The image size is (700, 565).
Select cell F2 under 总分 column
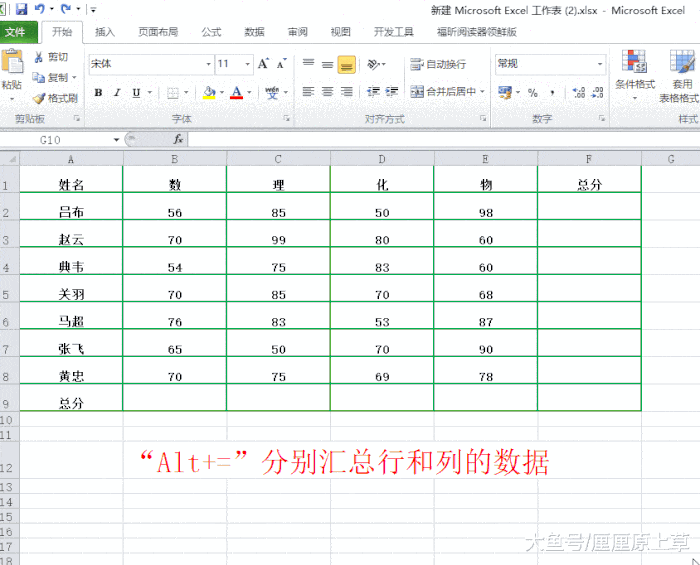click(589, 206)
